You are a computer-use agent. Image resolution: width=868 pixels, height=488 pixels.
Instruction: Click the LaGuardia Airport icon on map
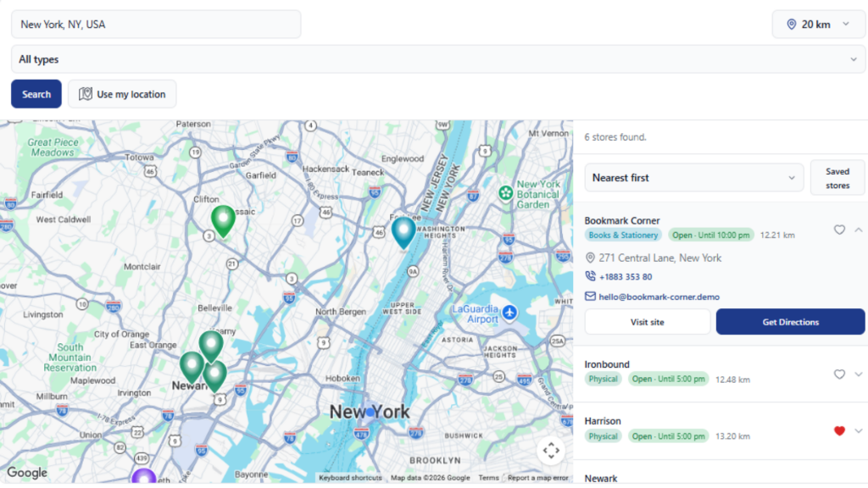509,313
